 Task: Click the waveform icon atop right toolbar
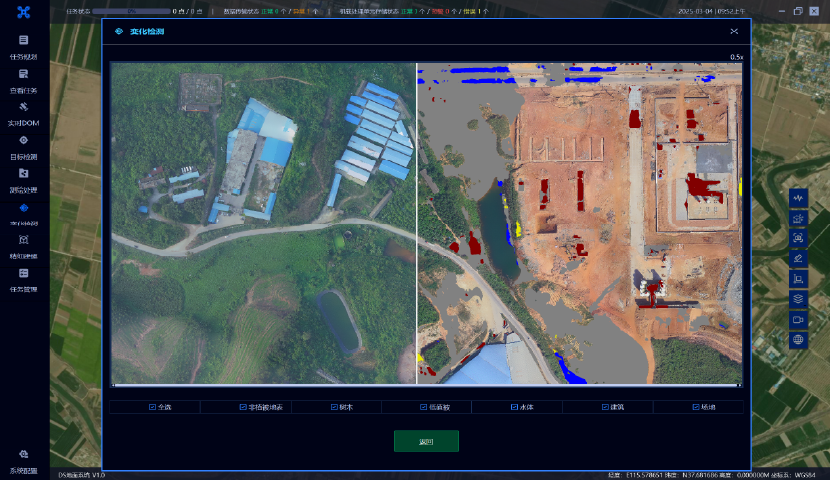pyautogui.click(x=798, y=199)
